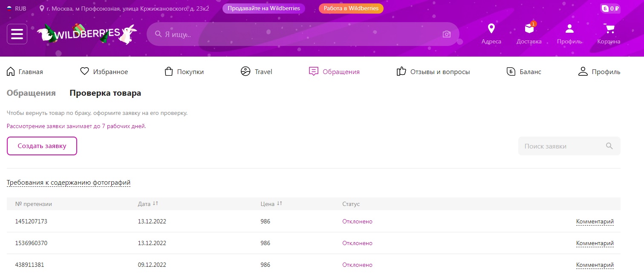Sort claims by Цена column
This screenshot has height=280, width=644.
pos(279,204)
